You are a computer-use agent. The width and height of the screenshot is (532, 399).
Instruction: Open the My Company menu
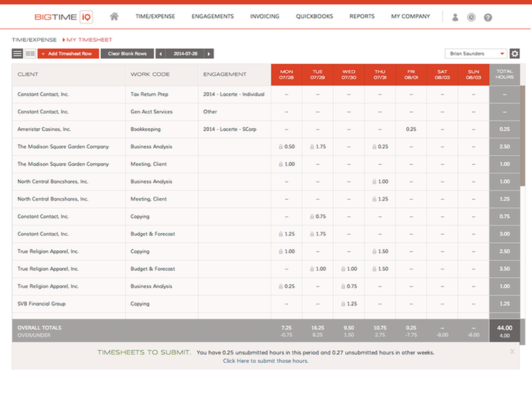(x=411, y=16)
